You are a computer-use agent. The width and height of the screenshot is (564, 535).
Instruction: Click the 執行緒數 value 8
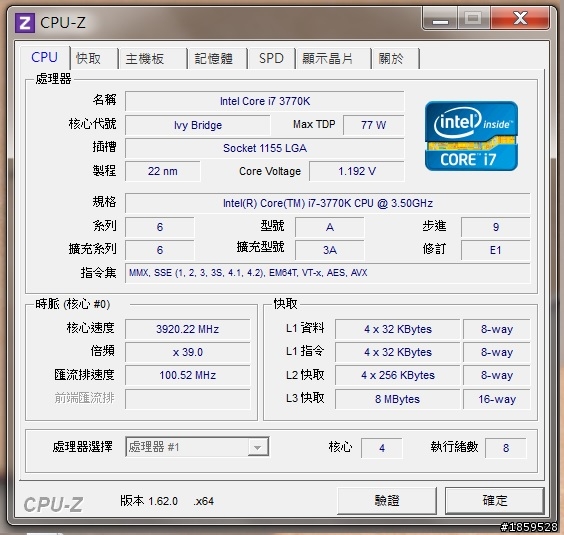click(x=506, y=448)
